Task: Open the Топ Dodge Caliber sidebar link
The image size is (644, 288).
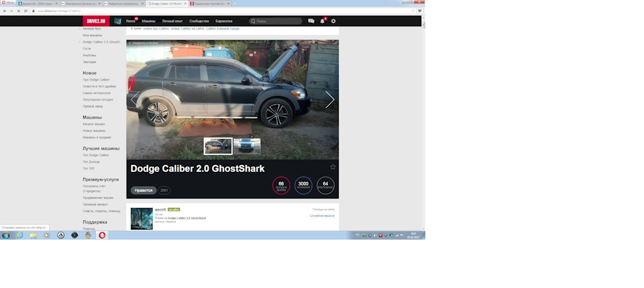Action: [x=96, y=155]
